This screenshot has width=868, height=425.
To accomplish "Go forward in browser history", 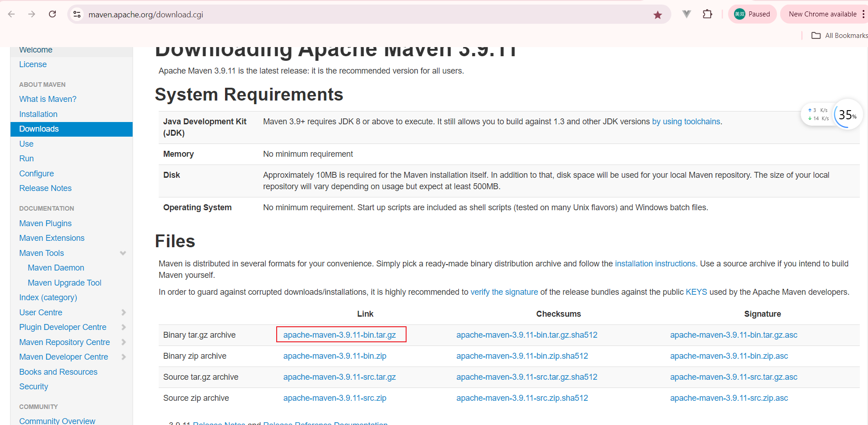I will click(32, 14).
